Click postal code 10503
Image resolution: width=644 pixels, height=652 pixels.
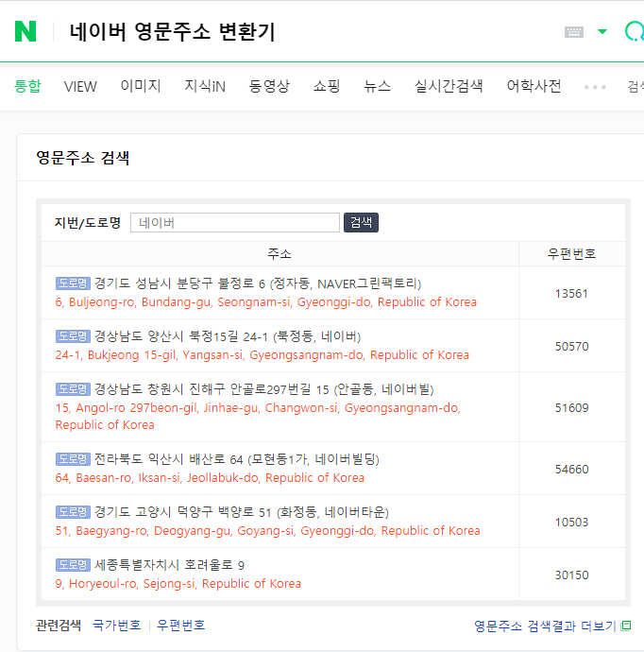571,523
